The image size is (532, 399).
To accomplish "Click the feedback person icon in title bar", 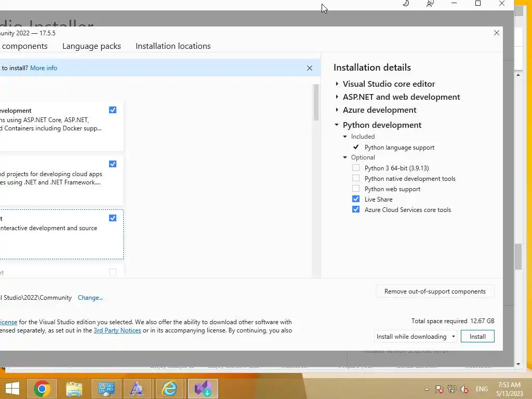I will click(x=430, y=4).
